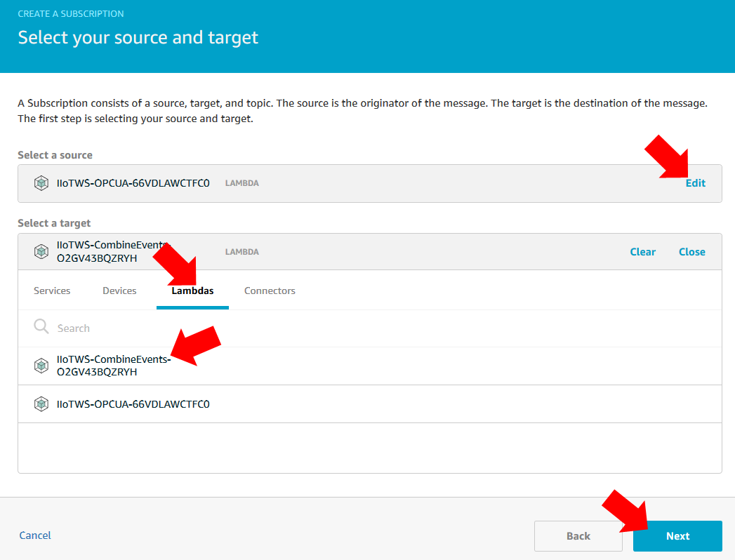
Task: Edit the selected source
Action: pyautogui.click(x=695, y=183)
